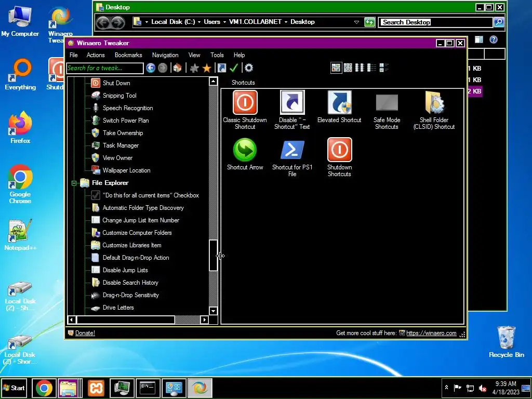Focus the Search for a tweak field

click(105, 68)
